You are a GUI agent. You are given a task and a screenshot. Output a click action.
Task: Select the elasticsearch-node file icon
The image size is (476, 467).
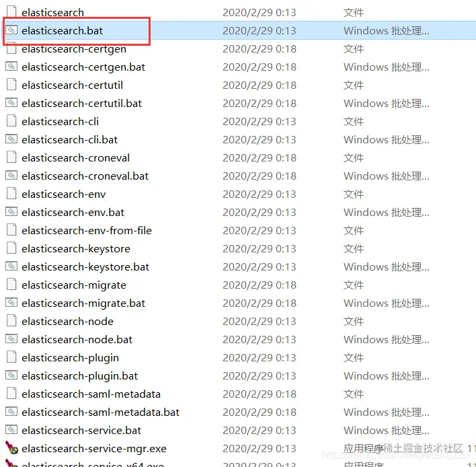point(11,321)
